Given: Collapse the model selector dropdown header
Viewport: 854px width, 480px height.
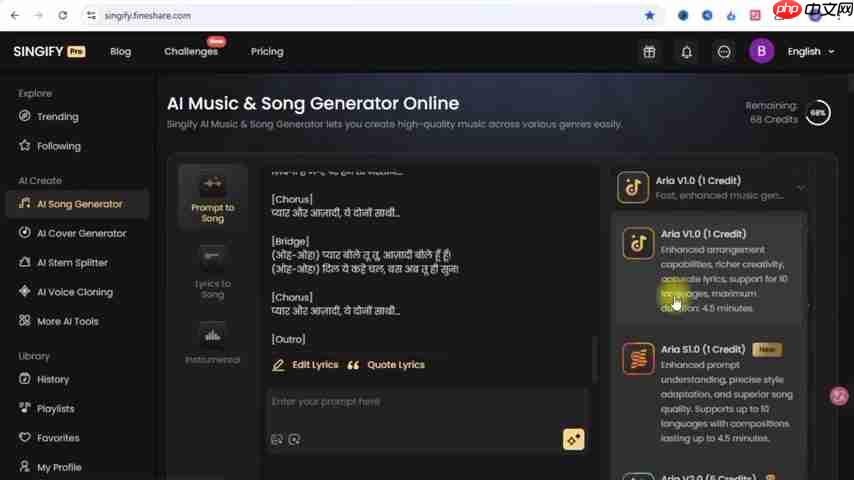Looking at the screenshot, I should (x=711, y=188).
